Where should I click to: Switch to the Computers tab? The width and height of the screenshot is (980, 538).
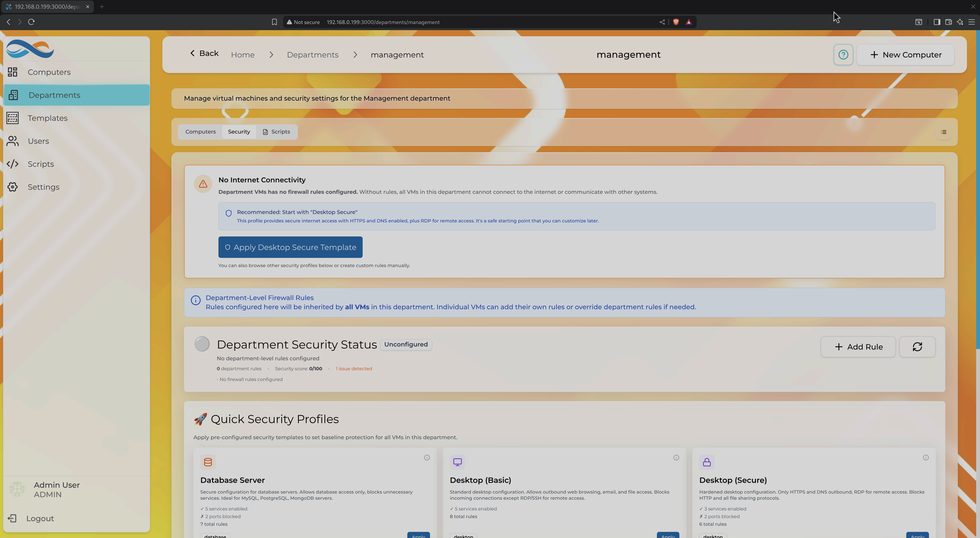(201, 132)
